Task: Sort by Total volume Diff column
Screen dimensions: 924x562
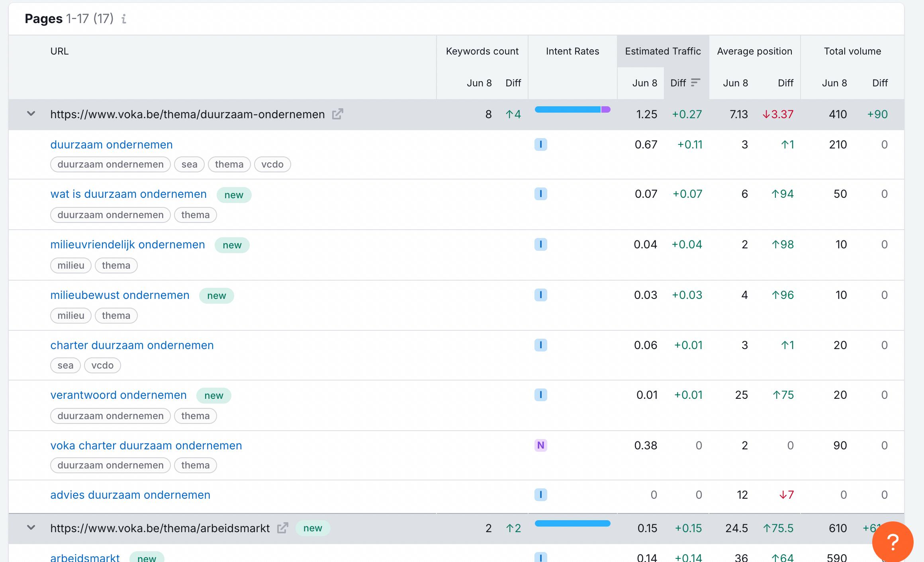Action: (x=879, y=83)
